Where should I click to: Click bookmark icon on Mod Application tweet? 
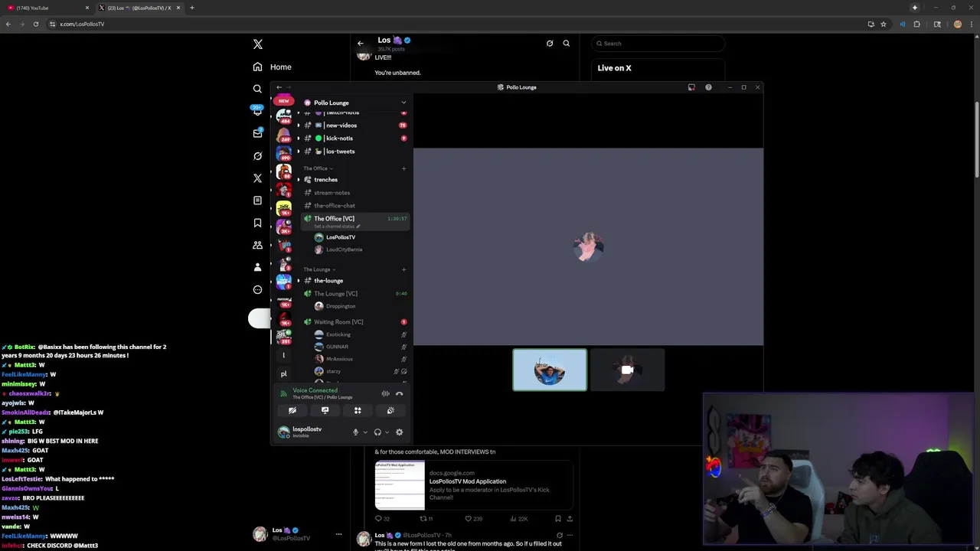[x=557, y=519]
